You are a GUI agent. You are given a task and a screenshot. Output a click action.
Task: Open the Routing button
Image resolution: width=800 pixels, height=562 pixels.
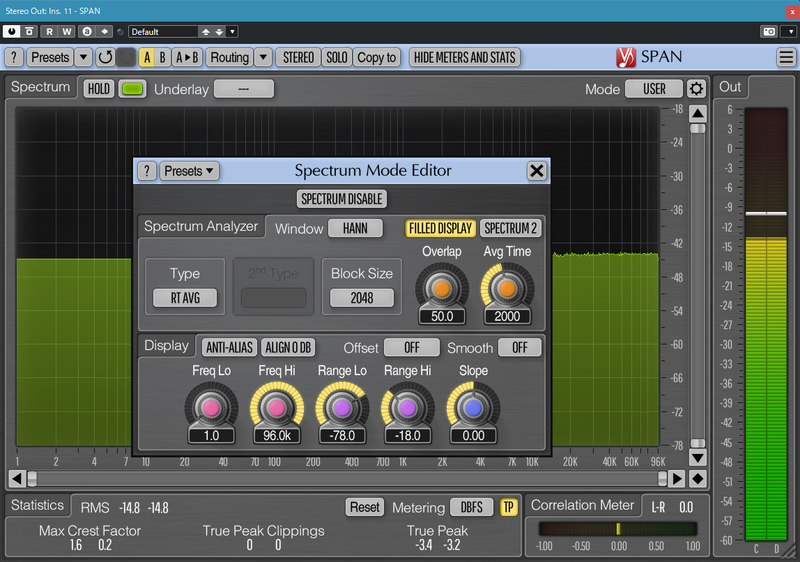click(x=230, y=58)
